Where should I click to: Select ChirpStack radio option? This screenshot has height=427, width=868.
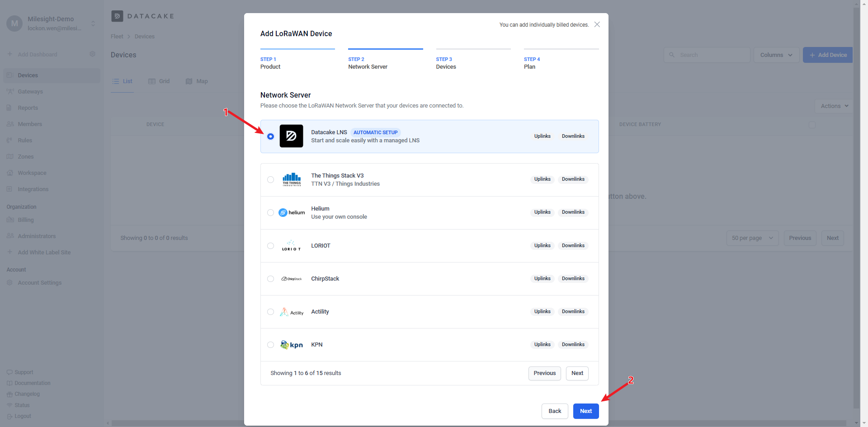(270, 279)
